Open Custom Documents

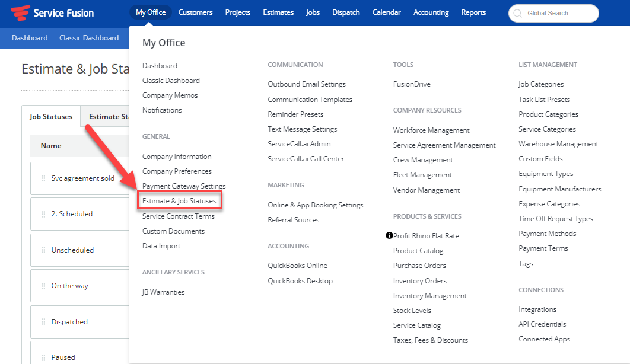tap(174, 231)
